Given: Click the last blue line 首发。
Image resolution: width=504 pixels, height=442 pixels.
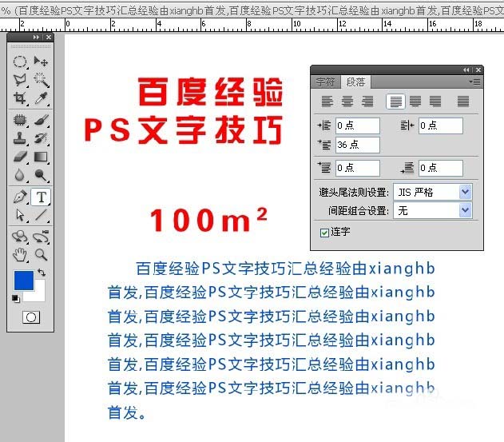Looking at the screenshot, I should (x=127, y=412).
